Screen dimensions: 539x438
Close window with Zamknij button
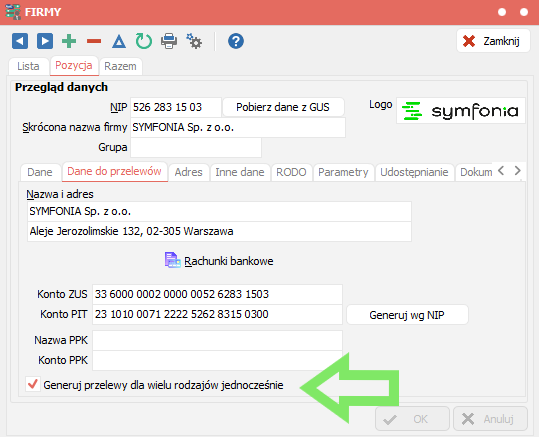click(493, 41)
